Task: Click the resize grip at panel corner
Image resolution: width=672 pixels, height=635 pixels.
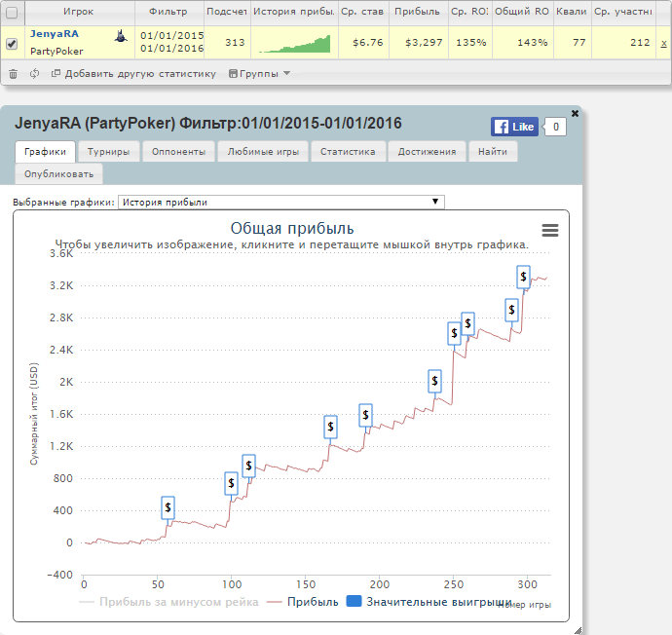Action: pos(578,630)
